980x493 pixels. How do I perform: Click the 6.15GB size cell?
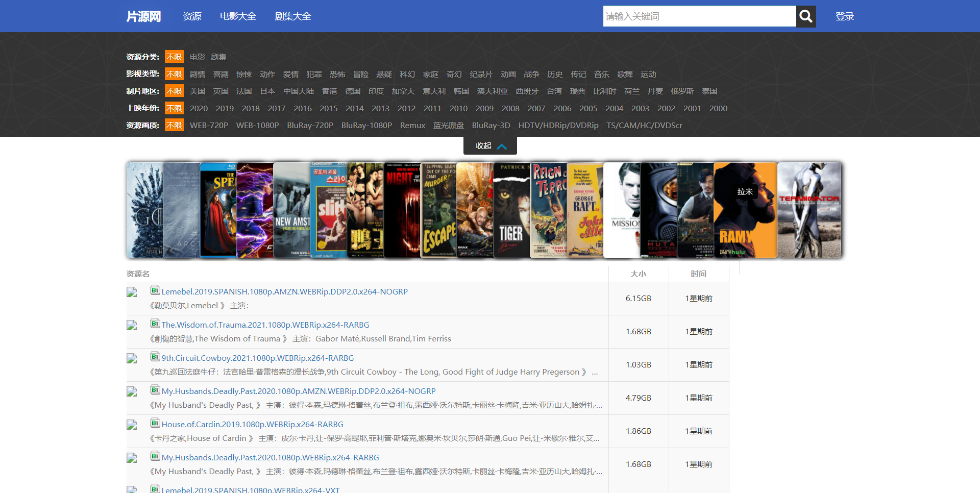(x=639, y=299)
